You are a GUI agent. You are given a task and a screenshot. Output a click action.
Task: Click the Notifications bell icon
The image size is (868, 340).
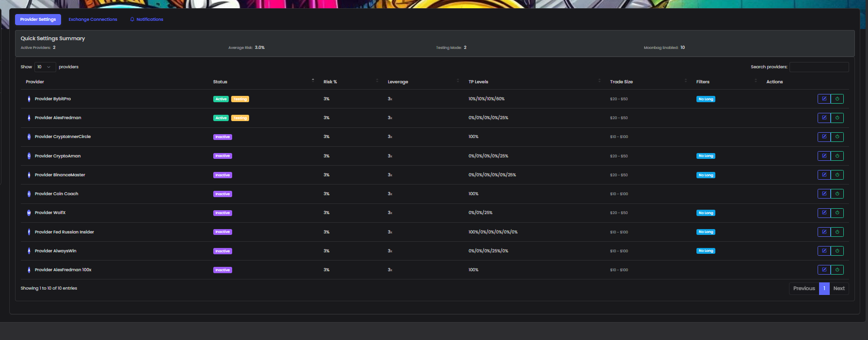click(132, 19)
